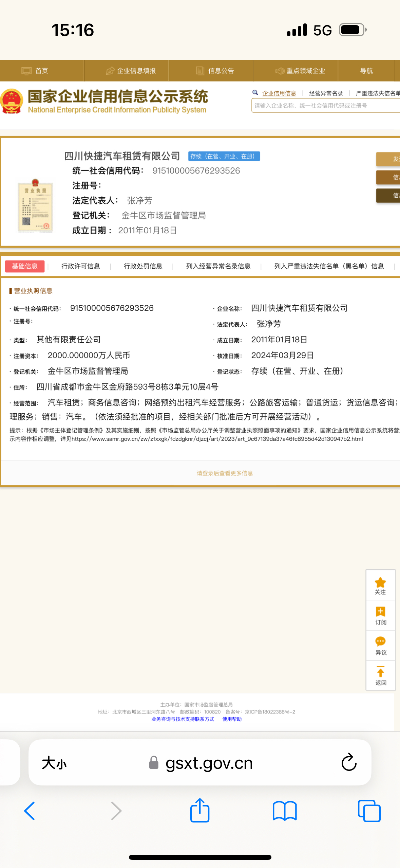Screen dimensions: 400x868
Task: Tap the 首页 home monitor icon
Action: tap(26, 71)
